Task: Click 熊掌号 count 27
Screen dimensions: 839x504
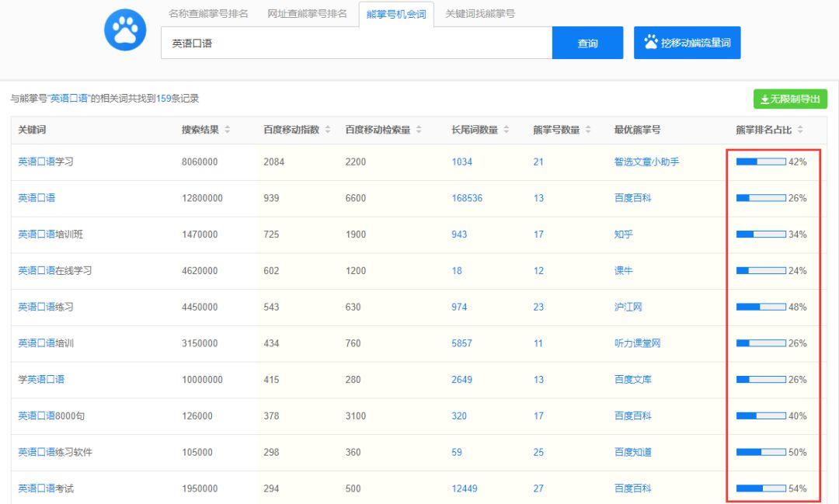Action: [x=538, y=488]
